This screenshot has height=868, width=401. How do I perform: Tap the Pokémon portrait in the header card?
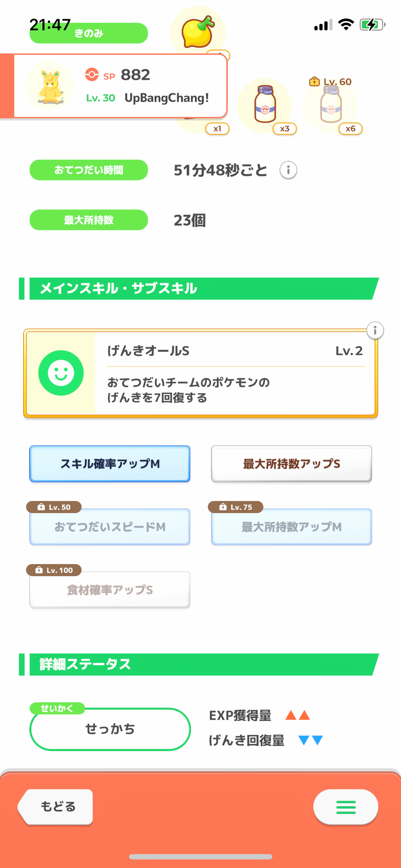[50, 86]
